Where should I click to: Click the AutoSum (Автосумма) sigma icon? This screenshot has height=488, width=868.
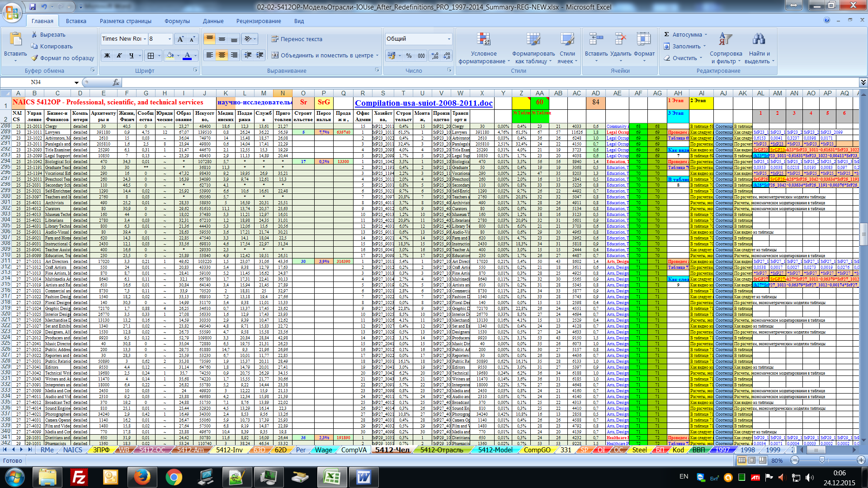[x=666, y=34]
